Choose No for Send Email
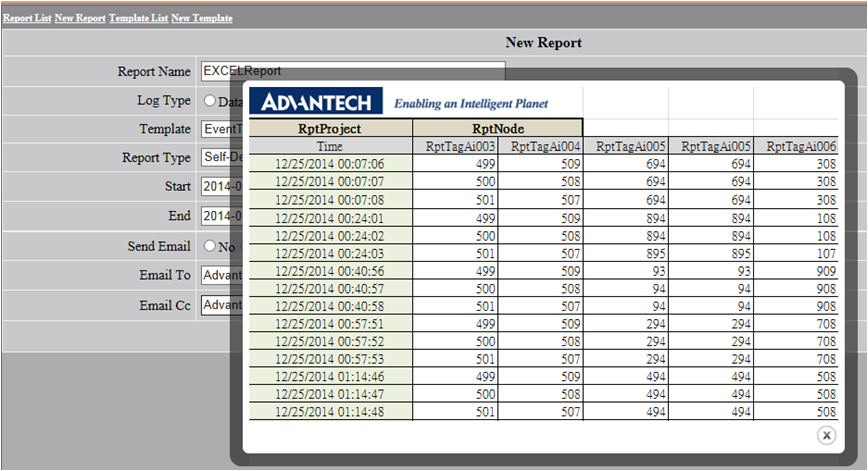The image size is (868, 471). point(209,246)
